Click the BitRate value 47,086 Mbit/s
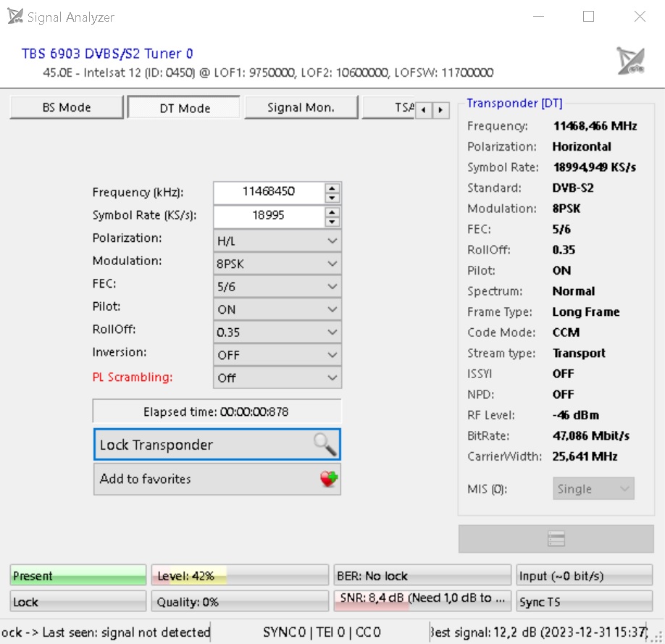This screenshot has width=665, height=644. coord(591,435)
